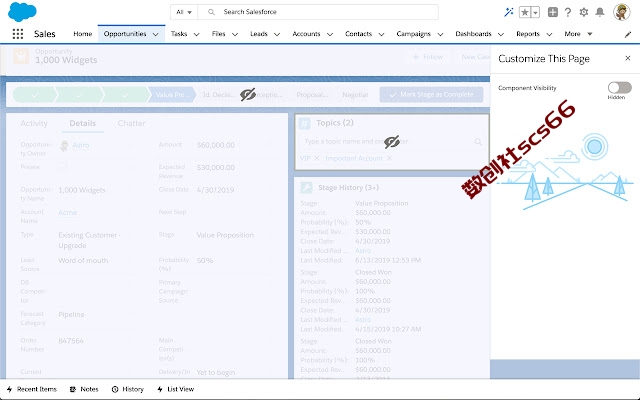Expand the Accounts tab chevron

330,35
